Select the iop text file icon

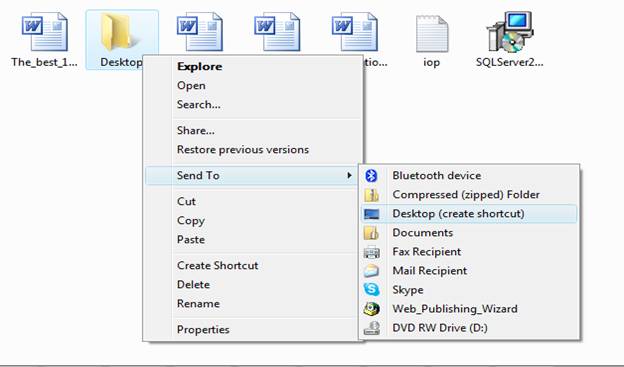(432, 34)
